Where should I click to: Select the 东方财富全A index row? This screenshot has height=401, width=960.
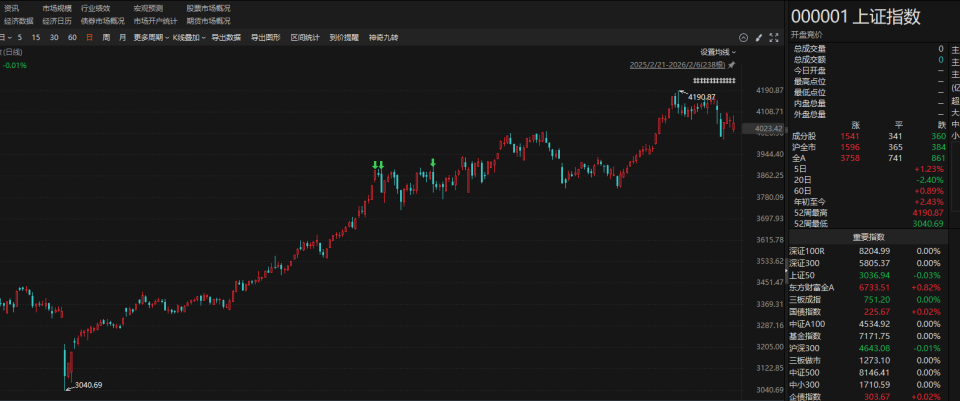click(x=869, y=287)
